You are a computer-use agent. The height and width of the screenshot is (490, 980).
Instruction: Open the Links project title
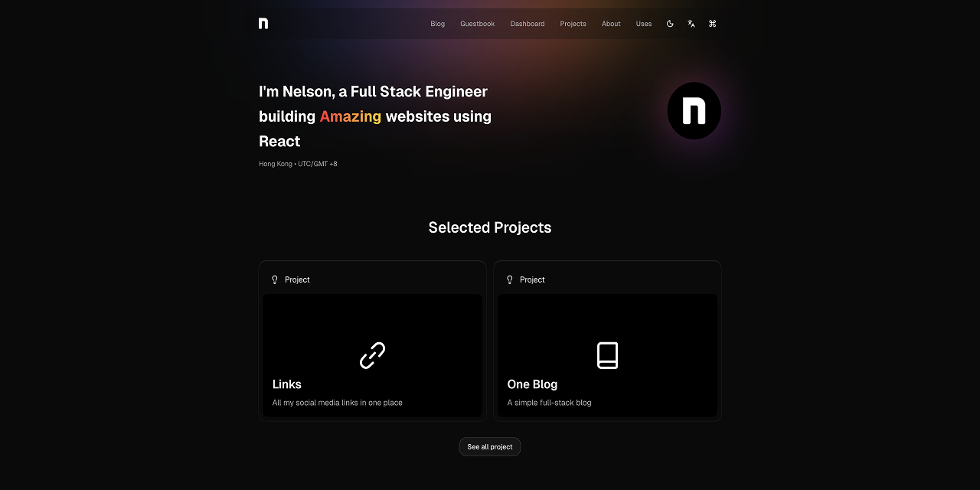point(287,384)
